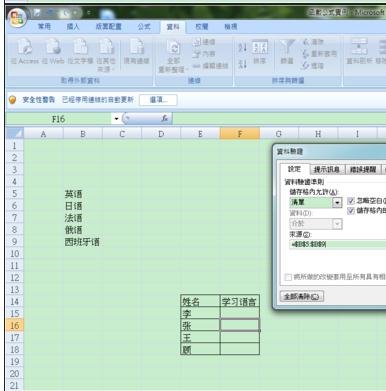Open the Office Button menu

pos(17,17)
